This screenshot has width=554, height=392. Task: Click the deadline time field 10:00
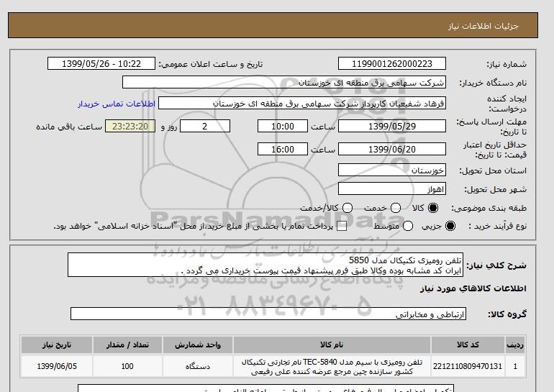tap(283, 126)
